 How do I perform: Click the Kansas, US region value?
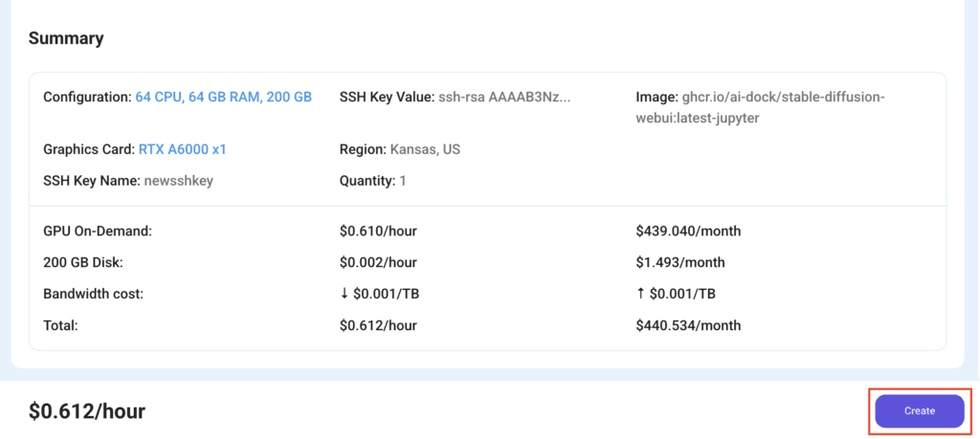425,150
